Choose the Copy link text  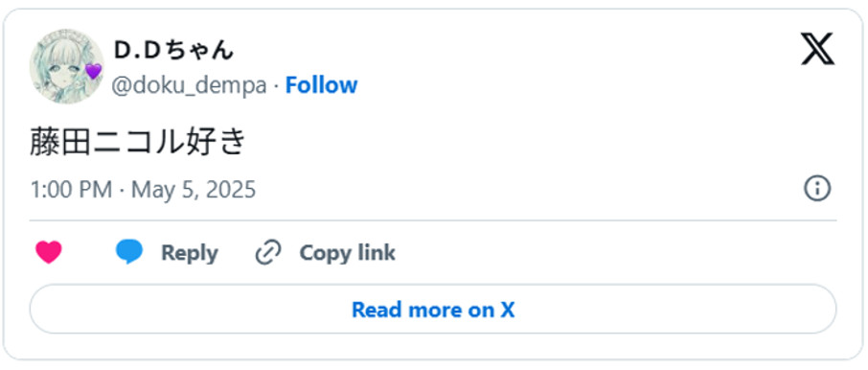point(347,252)
